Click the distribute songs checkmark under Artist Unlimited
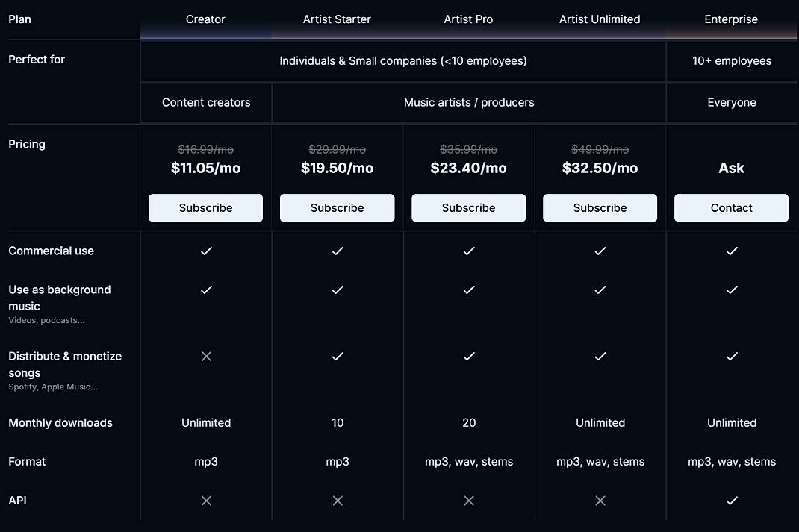Viewport: 799px width, 532px height. [600, 357]
